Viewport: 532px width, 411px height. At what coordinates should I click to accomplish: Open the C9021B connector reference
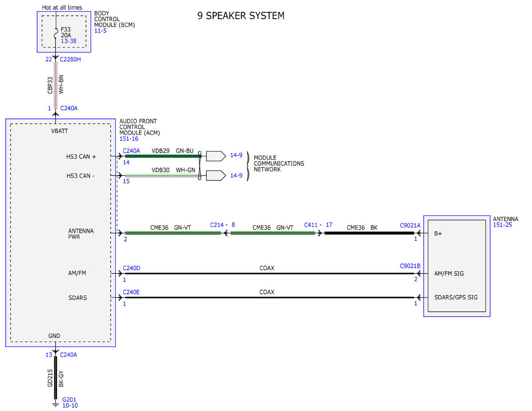click(410, 266)
